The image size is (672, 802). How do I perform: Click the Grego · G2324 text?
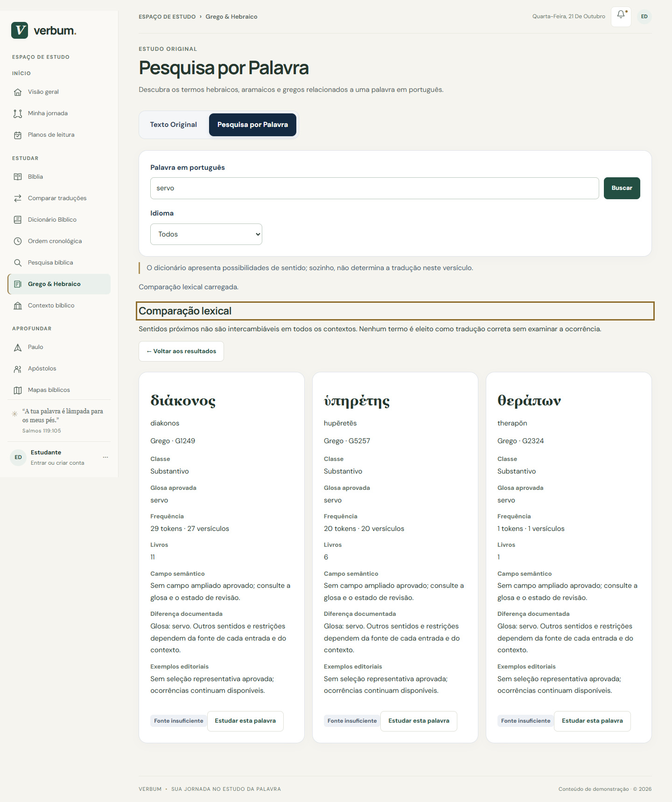[520, 441]
